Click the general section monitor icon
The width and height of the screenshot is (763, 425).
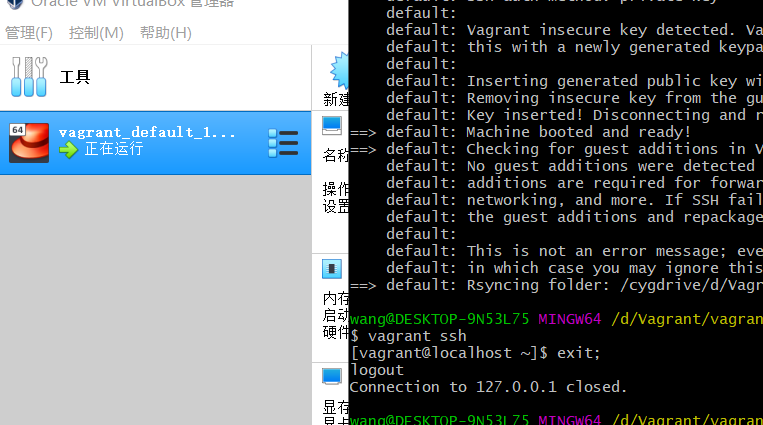coord(332,126)
